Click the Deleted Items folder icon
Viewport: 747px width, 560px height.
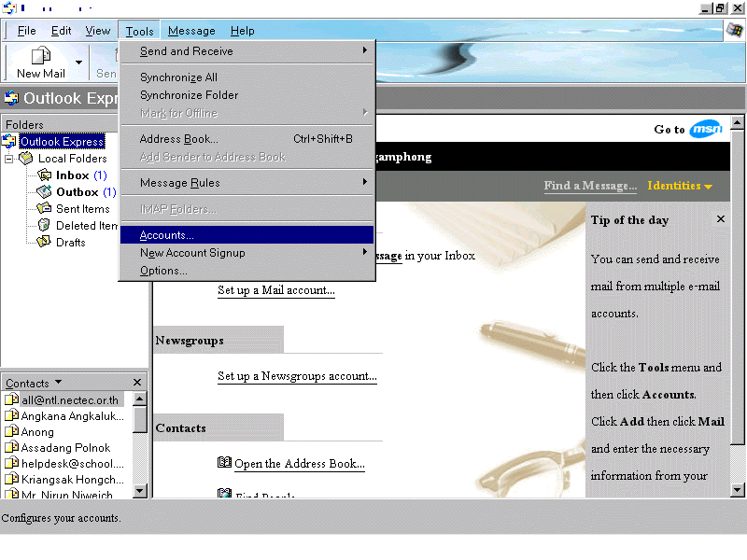click(44, 225)
